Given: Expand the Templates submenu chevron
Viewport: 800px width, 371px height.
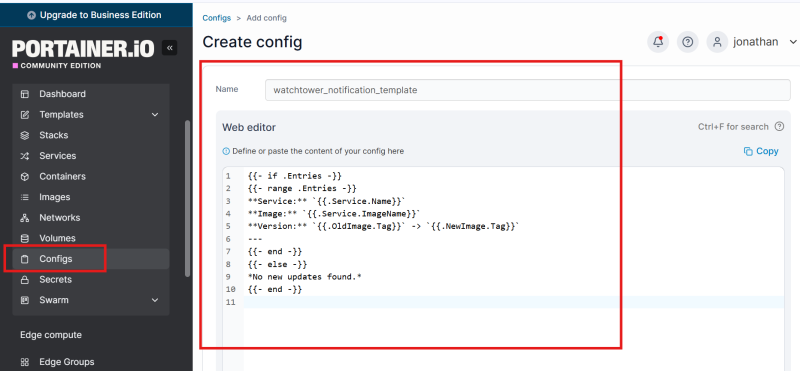Looking at the screenshot, I should point(155,115).
